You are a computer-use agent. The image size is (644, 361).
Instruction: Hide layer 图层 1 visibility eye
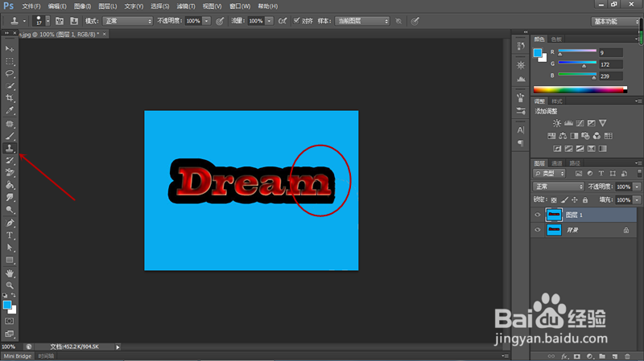click(537, 215)
